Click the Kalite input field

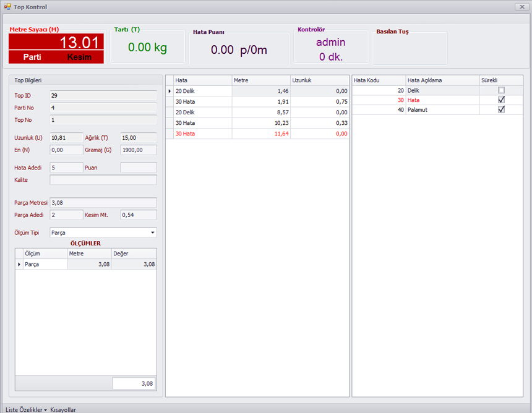[x=103, y=180]
